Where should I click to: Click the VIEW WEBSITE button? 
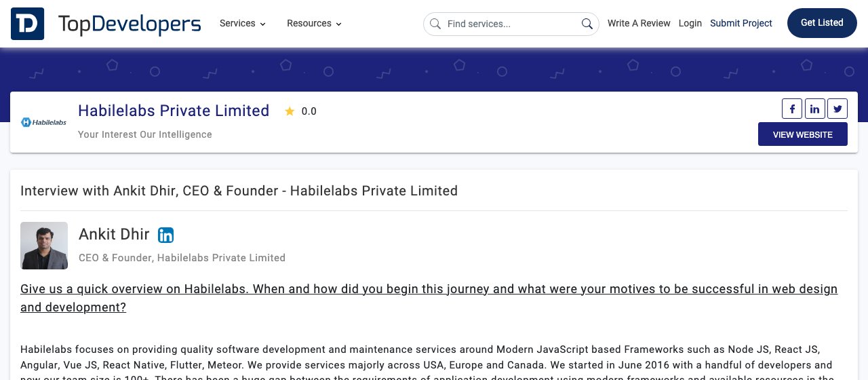point(803,134)
